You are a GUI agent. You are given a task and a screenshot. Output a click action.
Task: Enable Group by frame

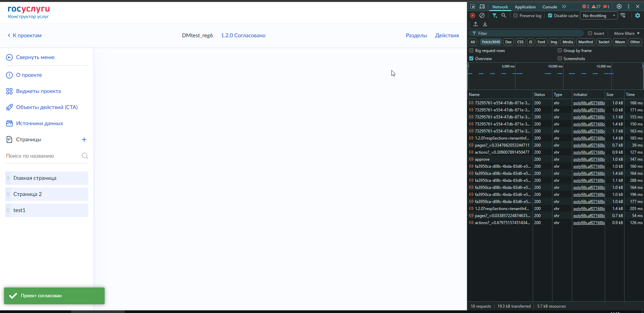coord(560,50)
